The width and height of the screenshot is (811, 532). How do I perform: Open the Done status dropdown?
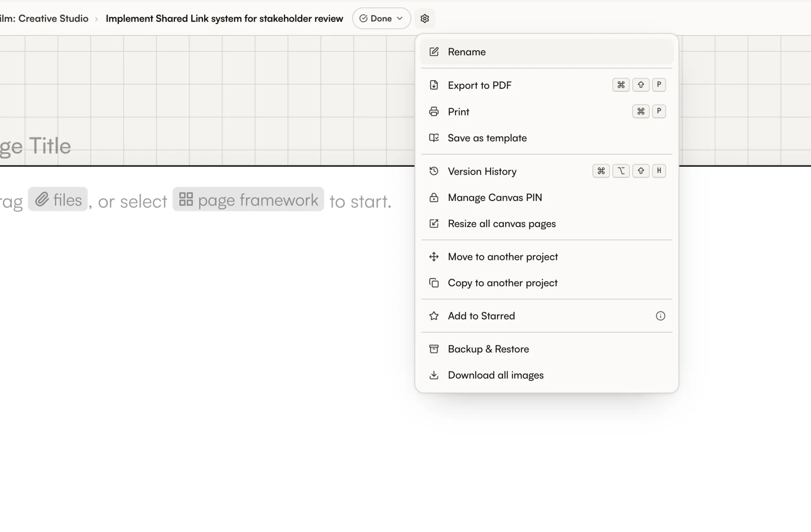pos(381,19)
